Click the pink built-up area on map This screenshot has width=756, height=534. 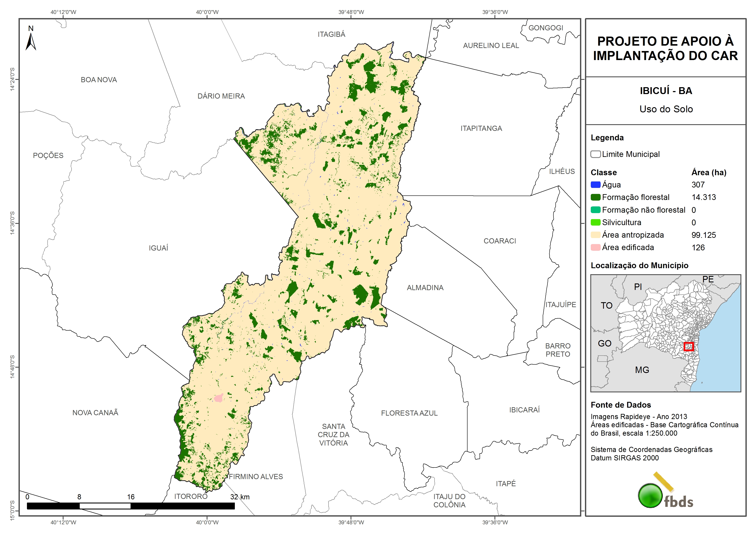[219, 398]
